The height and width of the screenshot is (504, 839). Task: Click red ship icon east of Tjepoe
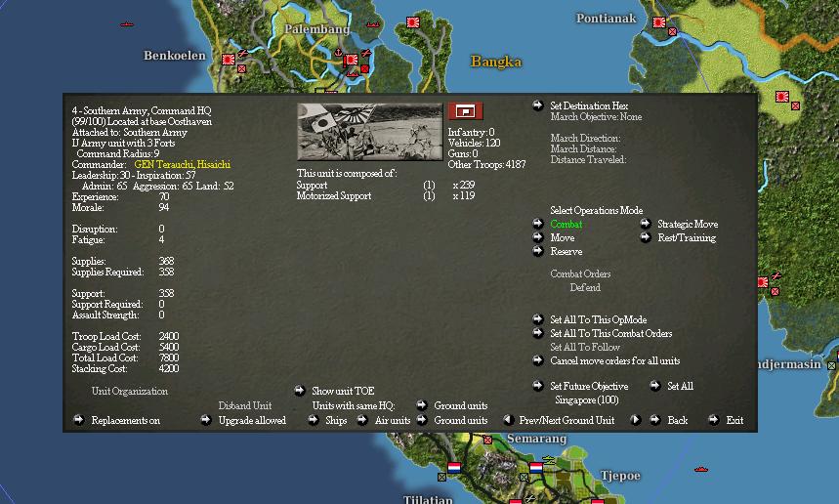pos(701,469)
